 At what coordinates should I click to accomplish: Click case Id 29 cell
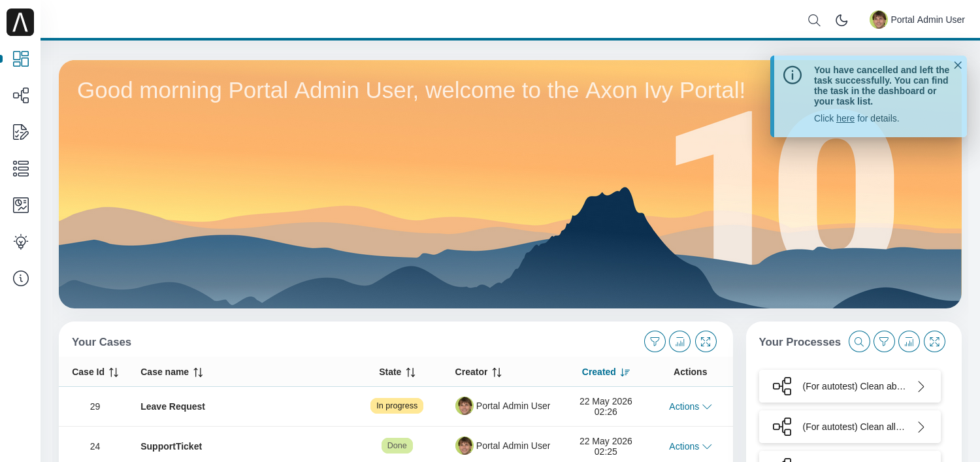95,406
